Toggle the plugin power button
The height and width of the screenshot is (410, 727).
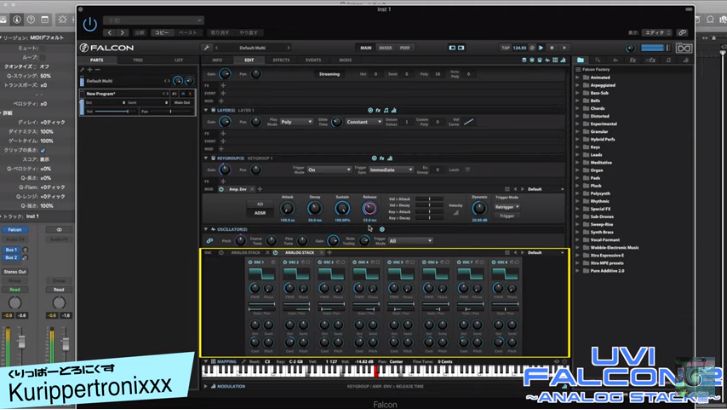[x=90, y=25]
